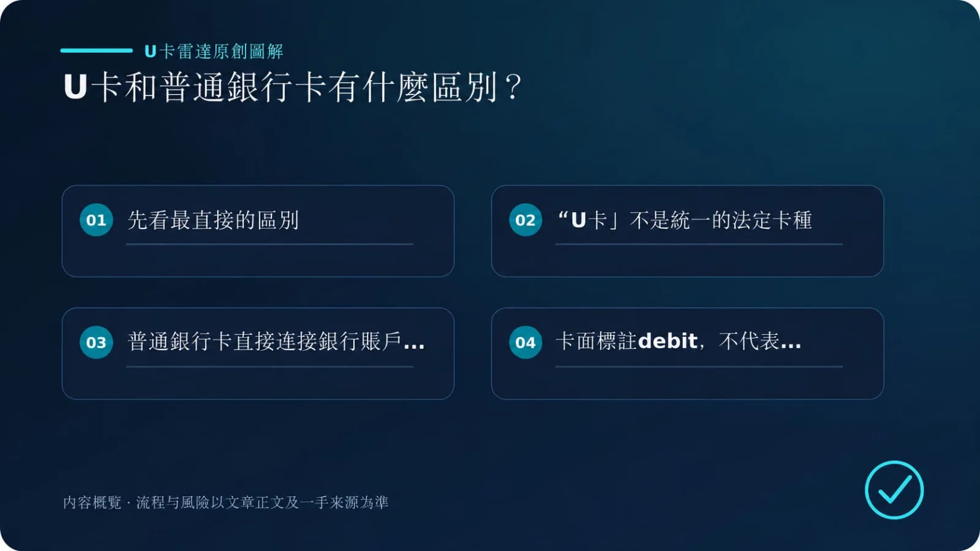Click the underline beneath 先看最直接的區別
This screenshot has height=551, width=980.
[269, 244]
